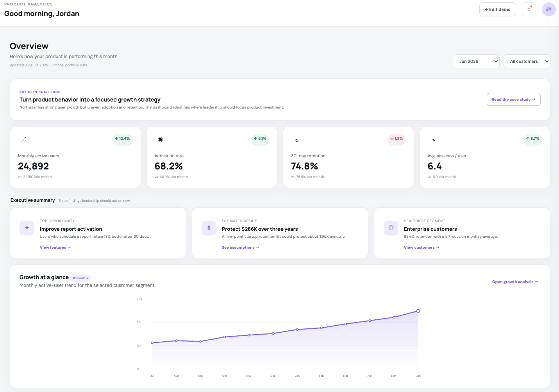Screen dimensions: 559x392
Task: Select the Jan data point on chart
Action: click(297, 330)
